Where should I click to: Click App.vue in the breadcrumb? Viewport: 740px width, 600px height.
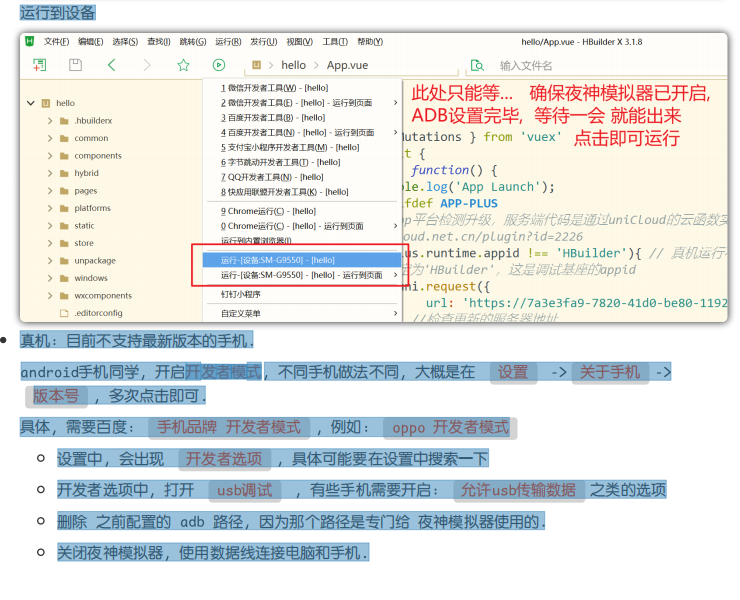tap(347, 65)
